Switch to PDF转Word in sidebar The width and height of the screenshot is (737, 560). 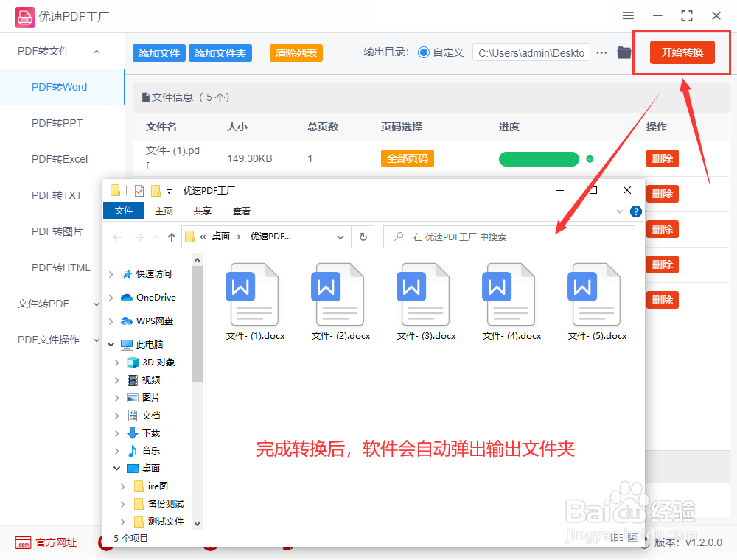coord(59,88)
